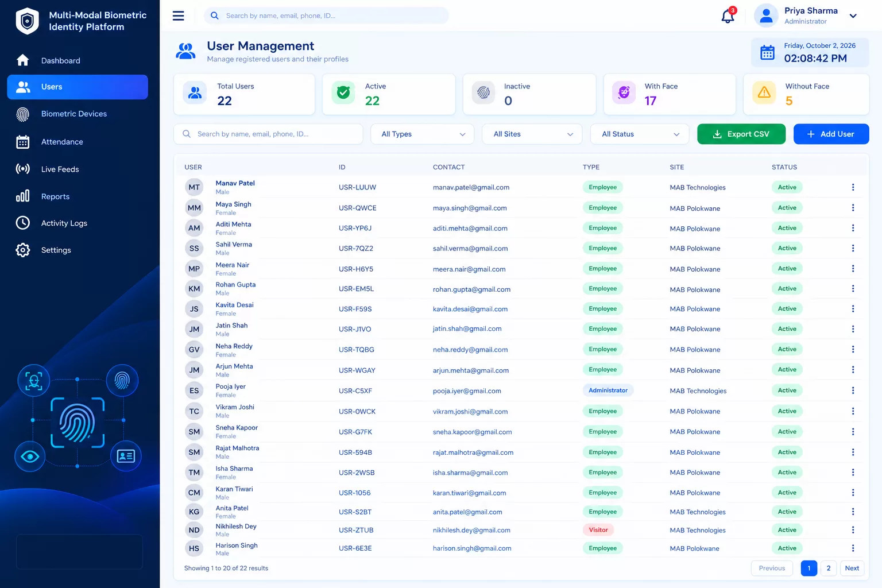The image size is (882, 588).
Task: Open actions menu for Meera Nair
Action: 853,269
